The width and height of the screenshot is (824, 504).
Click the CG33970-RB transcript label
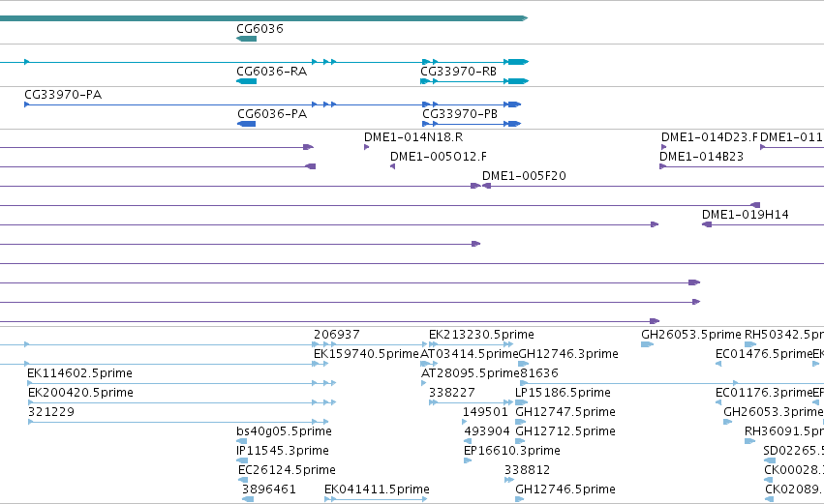[458, 72]
